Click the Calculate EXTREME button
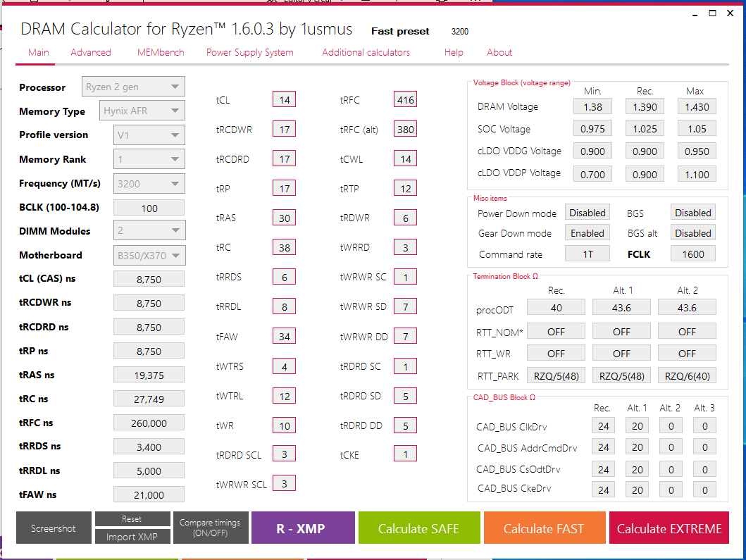The image size is (746, 560). tap(669, 528)
